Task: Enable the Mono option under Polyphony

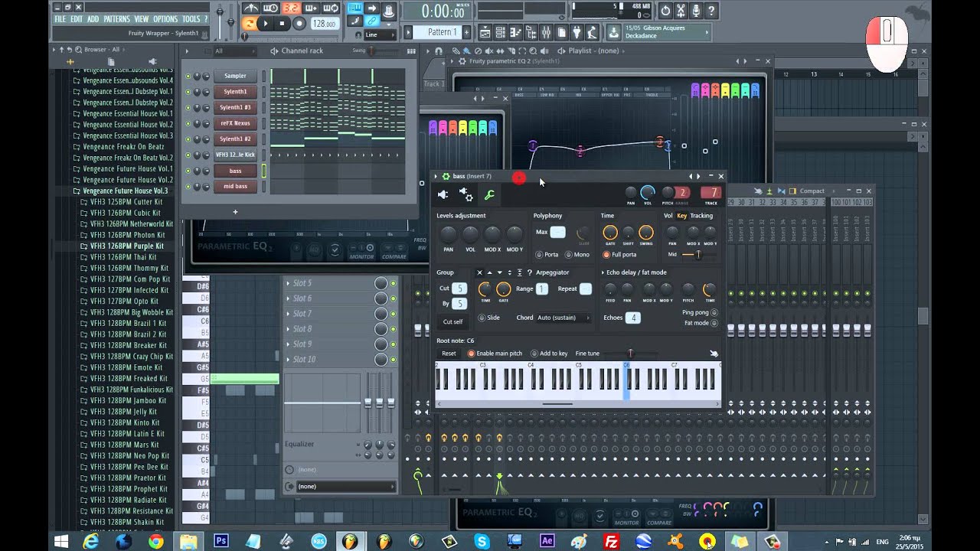Action: pos(568,255)
